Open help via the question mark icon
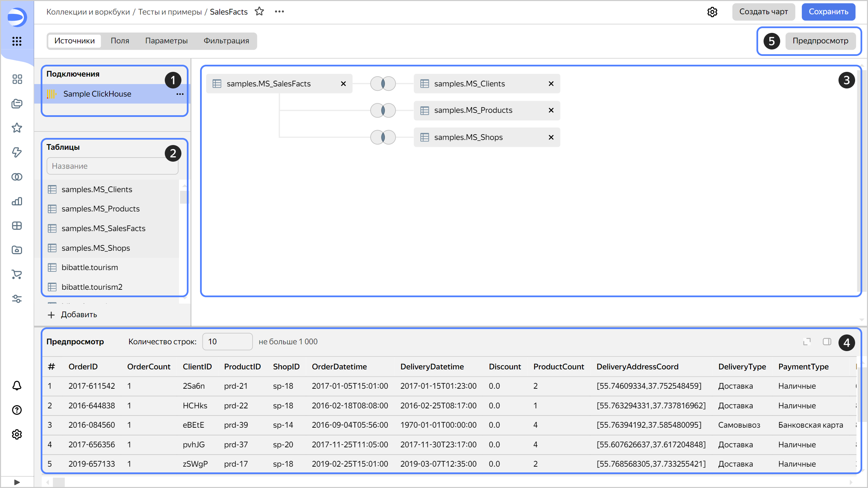This screenshot has width=868, height=488. tap(17, 410)
